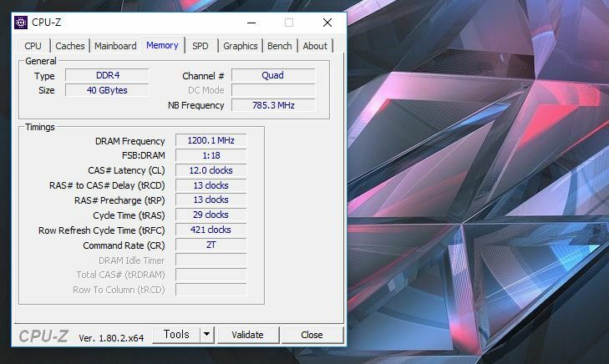Click the Tools button
This screenshot has height=364, width=609.
176,335
